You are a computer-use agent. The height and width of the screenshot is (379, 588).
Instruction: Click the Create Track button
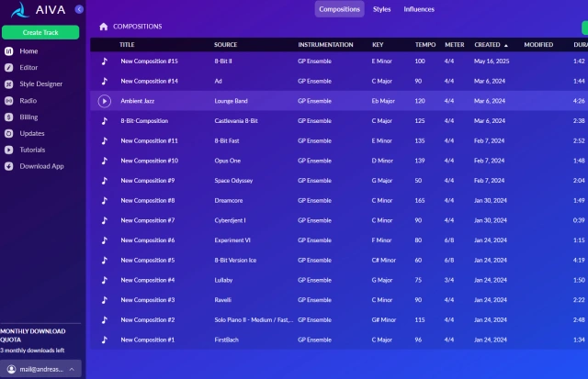40,33
